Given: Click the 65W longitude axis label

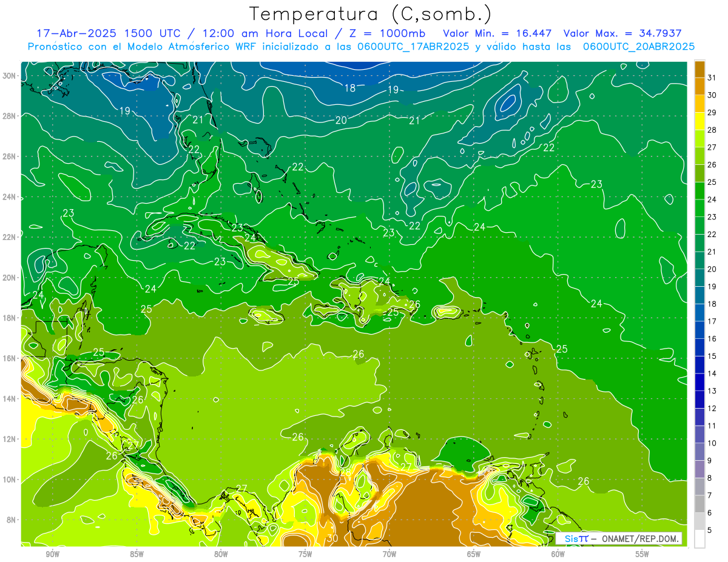Looking at the screenshot, I should pos(474,554).
